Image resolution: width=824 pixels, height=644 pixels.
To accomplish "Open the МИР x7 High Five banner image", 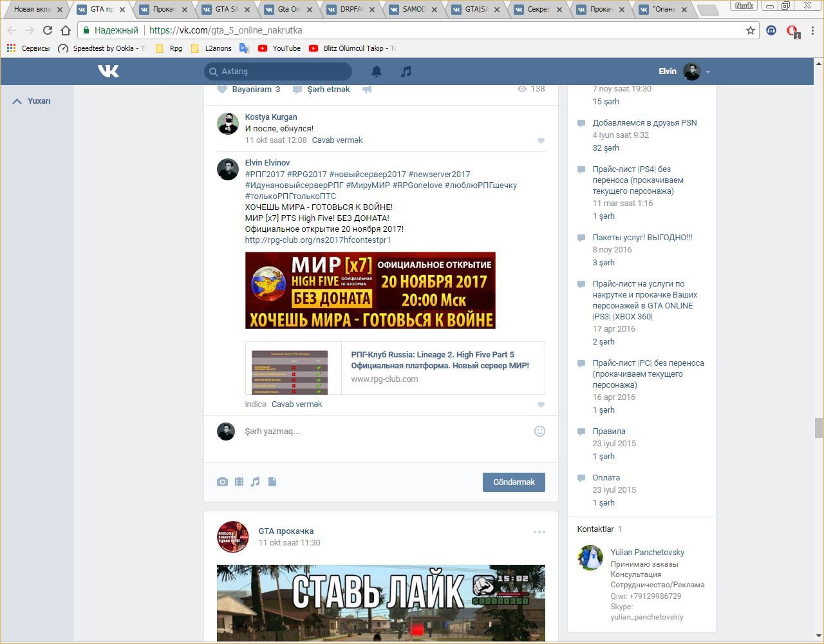I will pos(370,290).
